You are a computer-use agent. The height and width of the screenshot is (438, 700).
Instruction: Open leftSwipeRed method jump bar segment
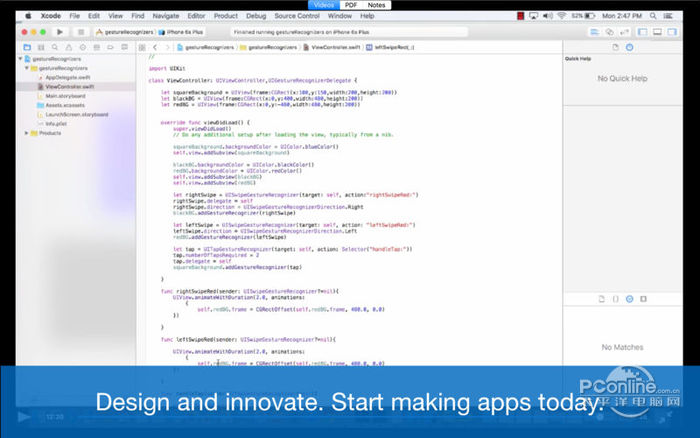(390, 47)
